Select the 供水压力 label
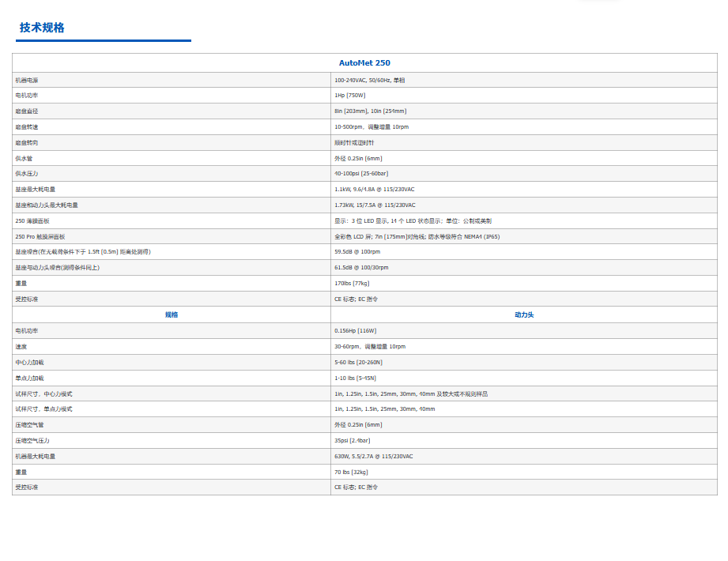The height and width of the screenshot is (561, 728). [27, 174]
